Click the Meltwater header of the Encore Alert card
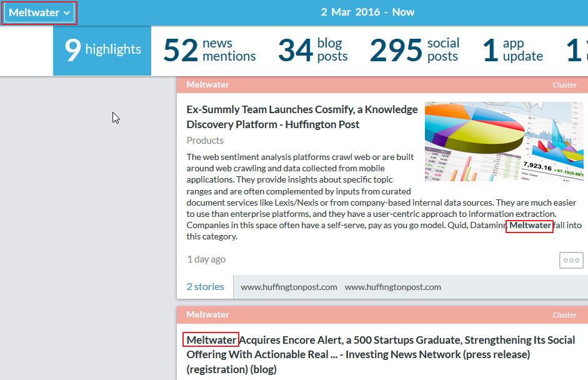This screenshot has height=380, width=588. [x=207, y=314]
